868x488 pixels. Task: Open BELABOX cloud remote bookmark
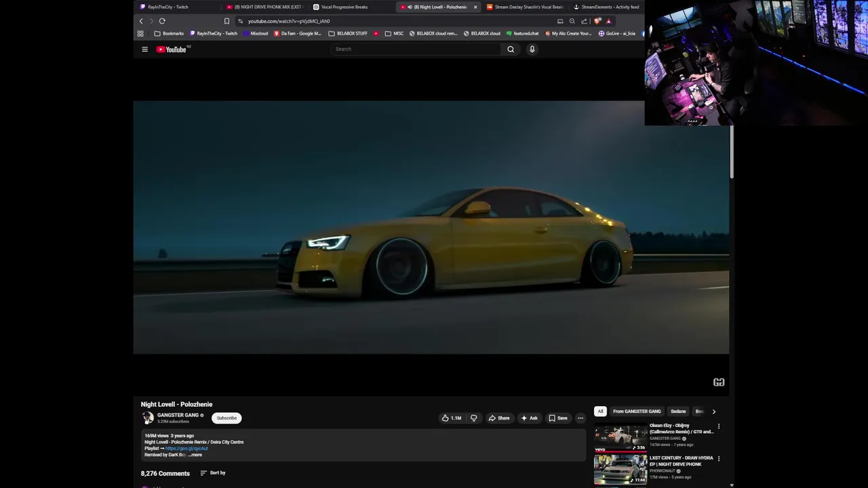click(433, 33)
